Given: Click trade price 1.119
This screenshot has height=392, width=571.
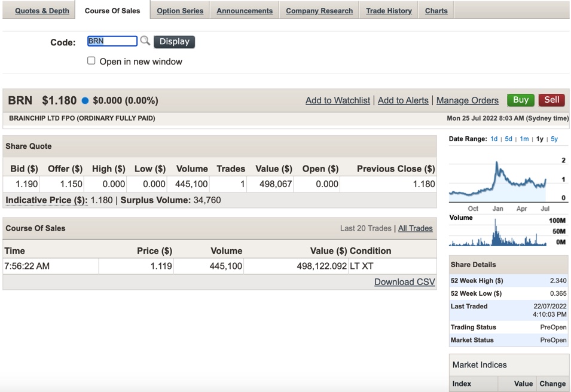Looking at the screenshot, I should point(161,266).
